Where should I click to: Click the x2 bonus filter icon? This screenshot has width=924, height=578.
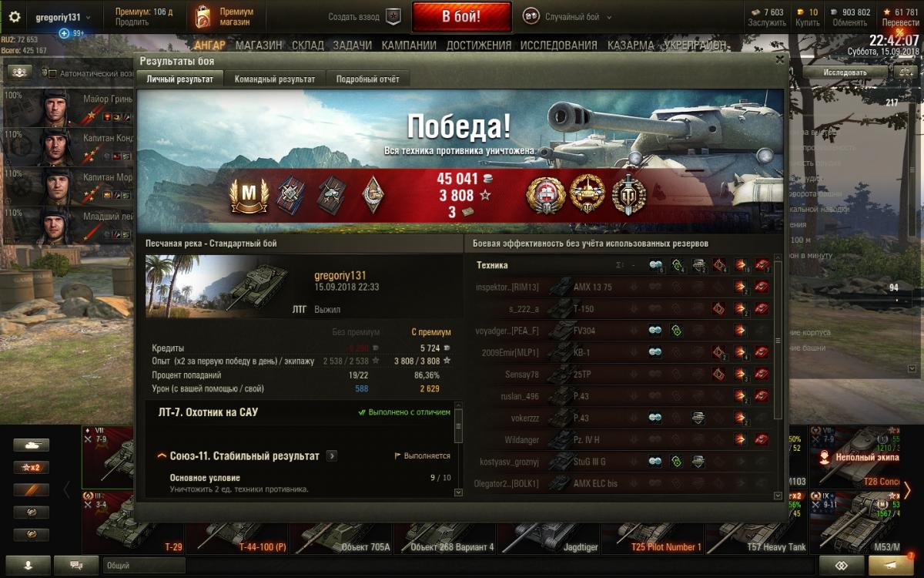31,467
